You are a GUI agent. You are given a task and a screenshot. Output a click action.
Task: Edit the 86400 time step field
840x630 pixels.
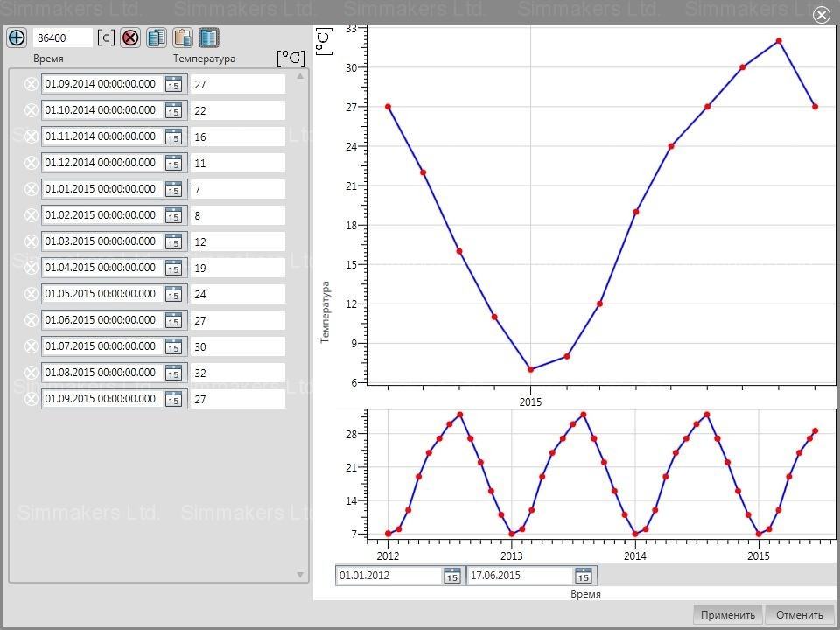pyautogui.click(x=63, y=38)
